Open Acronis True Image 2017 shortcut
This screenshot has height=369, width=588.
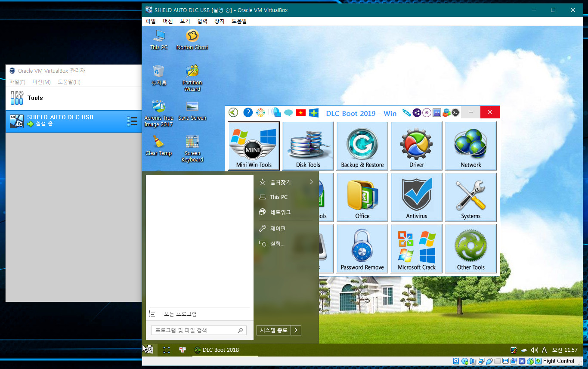point(158,113)
